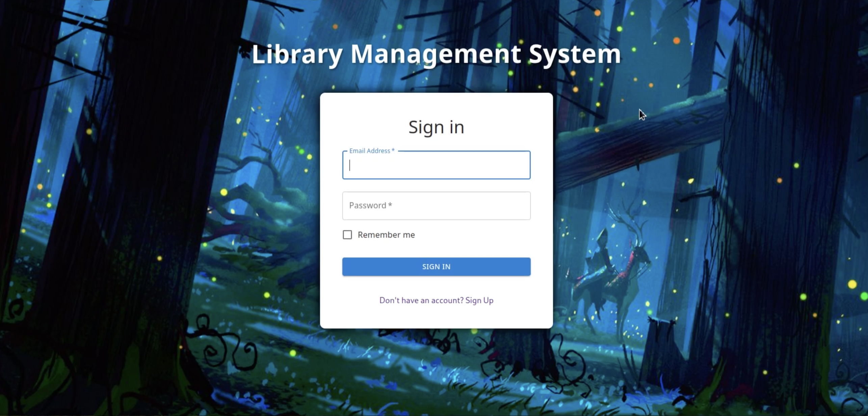868x416 pixels.
Task: Click the word 'Library' in the title
Action: point(297,54)
